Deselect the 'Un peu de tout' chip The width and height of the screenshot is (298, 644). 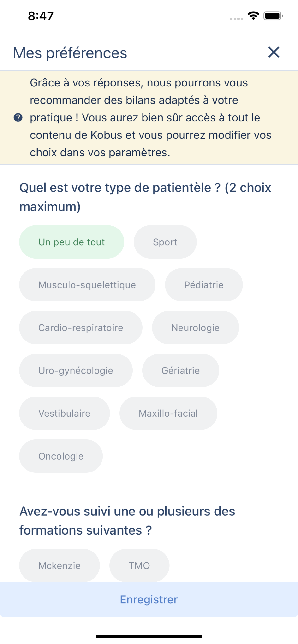click(72, 242)
